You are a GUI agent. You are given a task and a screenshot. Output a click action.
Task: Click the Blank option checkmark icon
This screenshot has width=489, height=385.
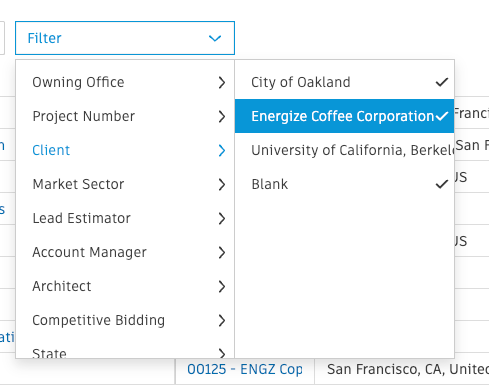click(442, 184)
